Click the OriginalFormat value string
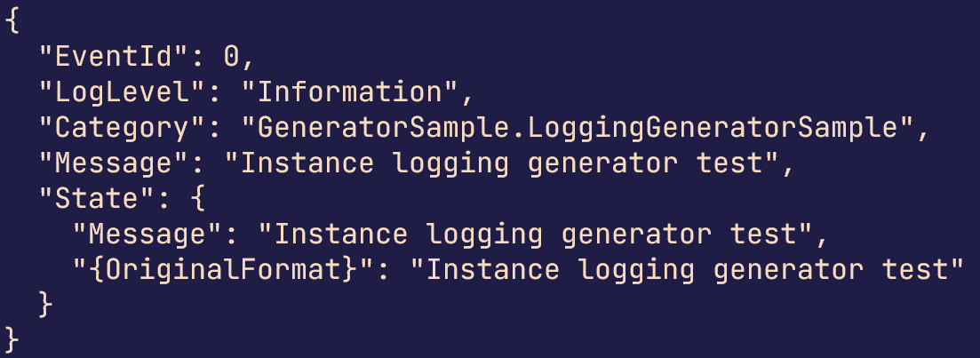The image size is (980, 358). tap(688, 271)
